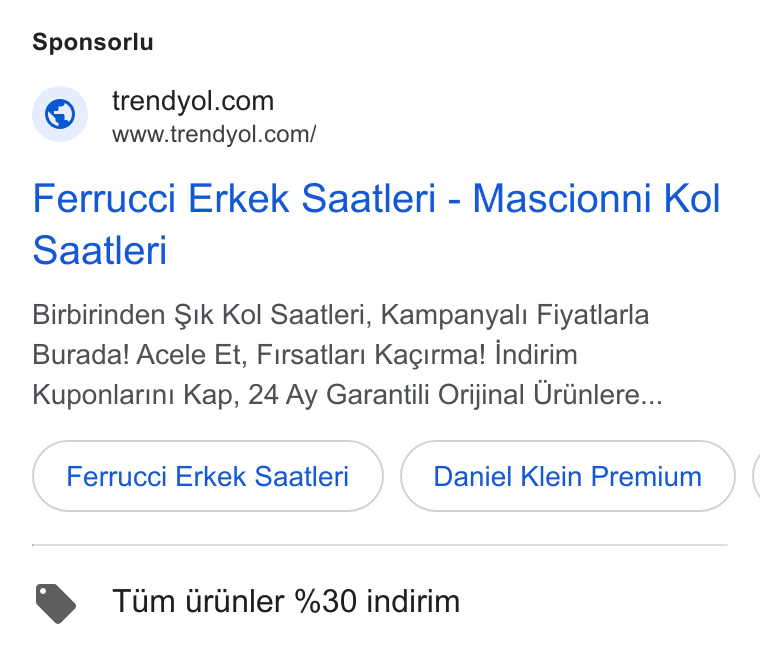The width and height of the screenshot is (760, 662).
Task: Click the Acele Et, Fırsatları Kaçırma! text
Action: 311,355
